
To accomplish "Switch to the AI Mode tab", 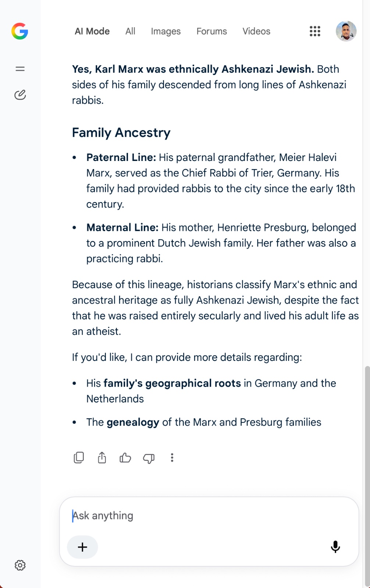I will coord(92,31).
